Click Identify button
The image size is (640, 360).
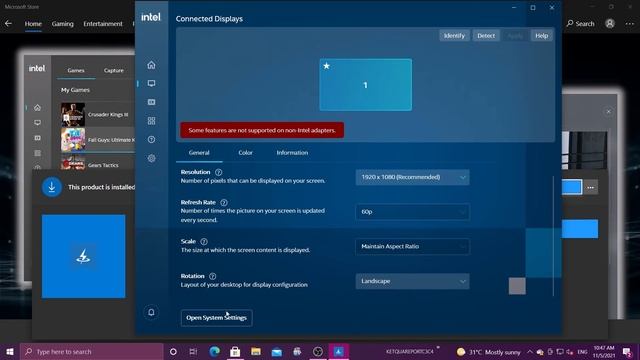[454, 36]
